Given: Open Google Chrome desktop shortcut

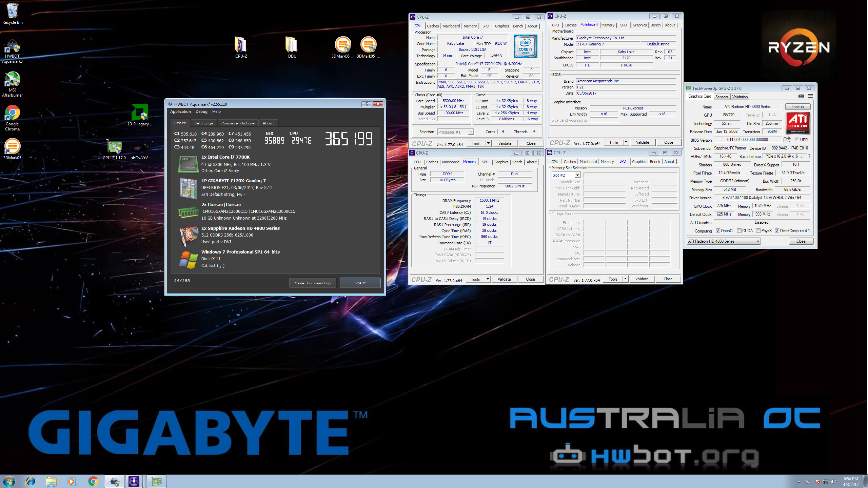Looking at the screenshot, I should 13,118.
